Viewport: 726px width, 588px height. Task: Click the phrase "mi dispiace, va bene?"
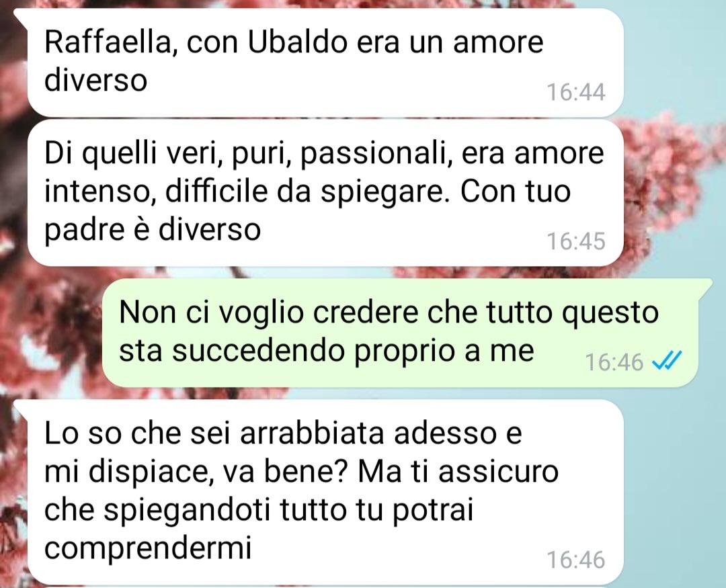197,472
